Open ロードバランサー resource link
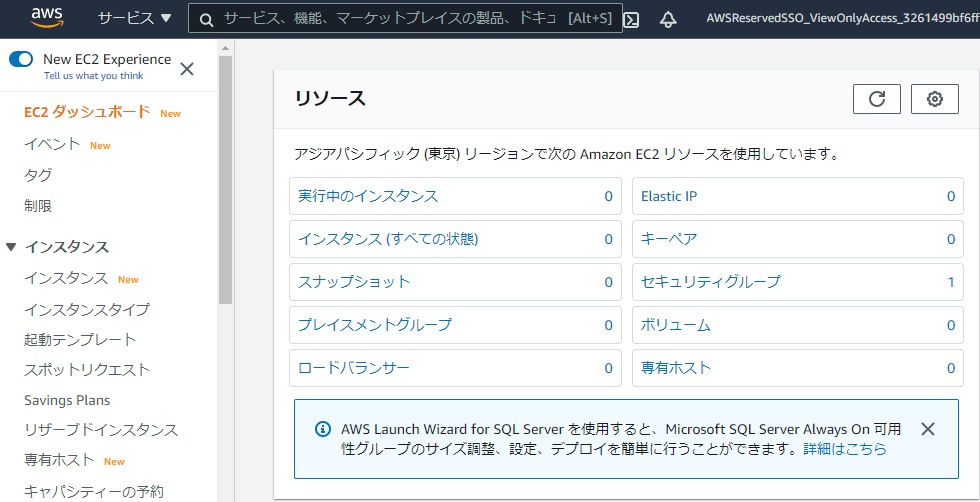The height and width of the screenshot is (502, 980). [x=354, y=368]
